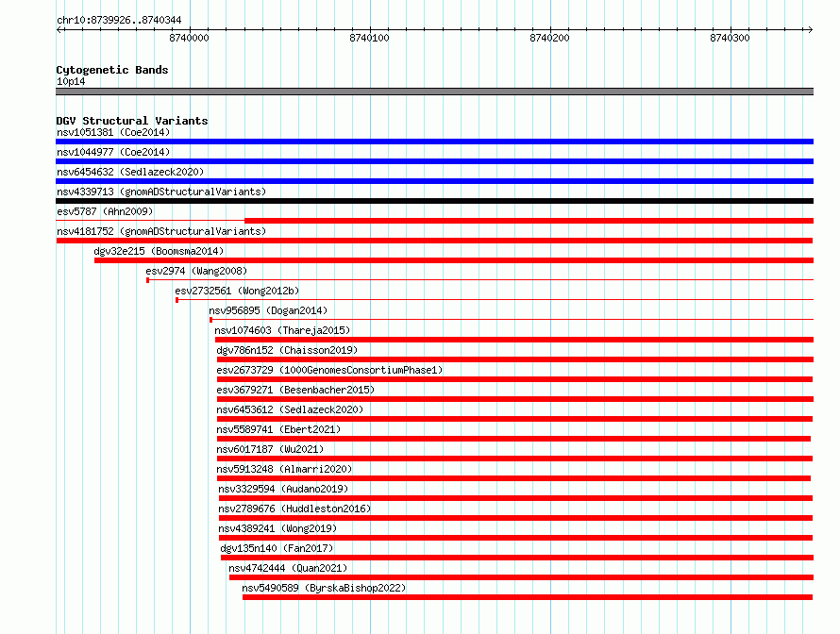840x634 pixels.
Task: Click the red bar of nsv6453612
Action: [x=514, y=419]
